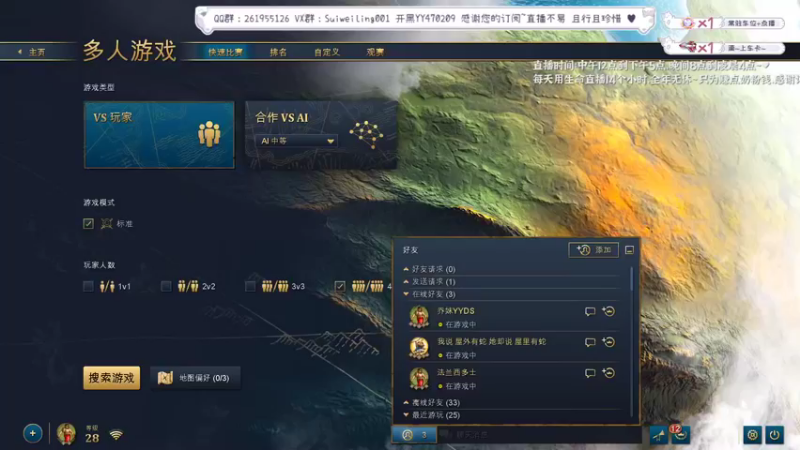Open chat with friend 法兰西多士
Screen dimensions: 800x450
(590, 373)
